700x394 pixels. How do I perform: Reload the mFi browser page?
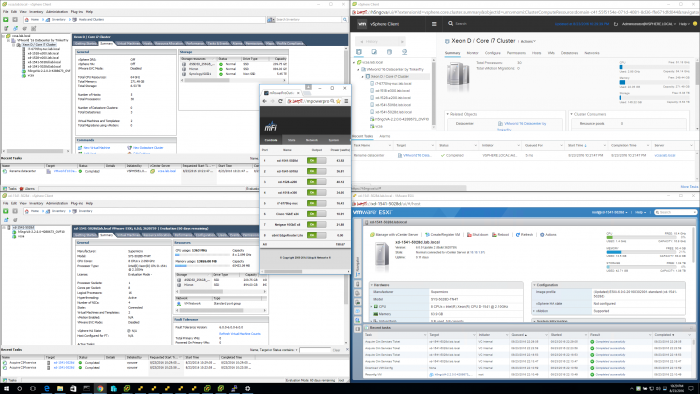(280, 101)
